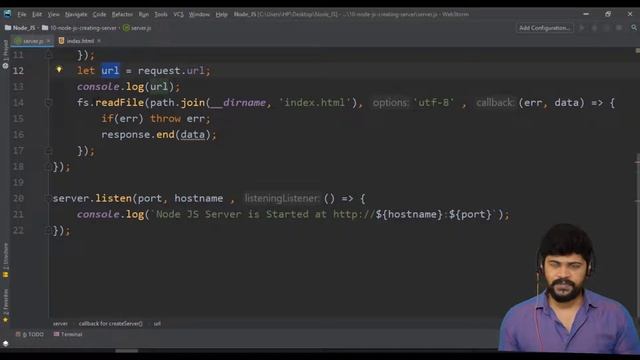This screenshot has height=360, width=640.
Task: Click the url breadcrumb at editor bottom
Action: point(157,324)
